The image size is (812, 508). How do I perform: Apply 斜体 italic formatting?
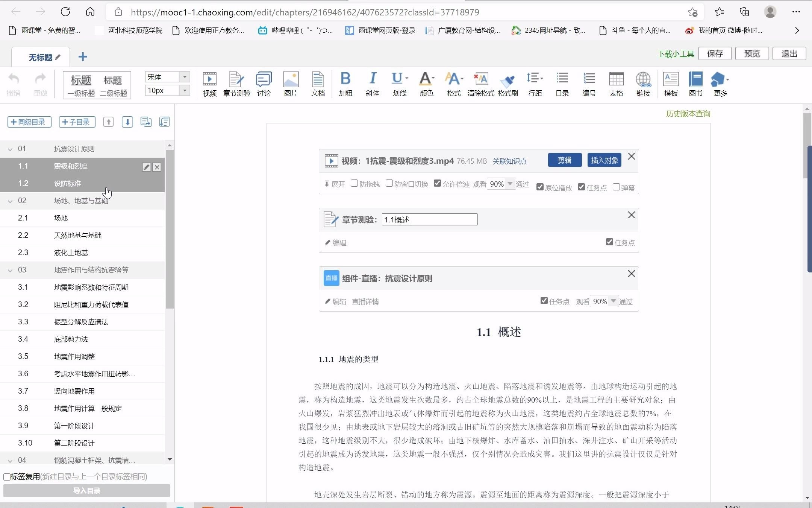pyautogui.click(x=372, y=84)
